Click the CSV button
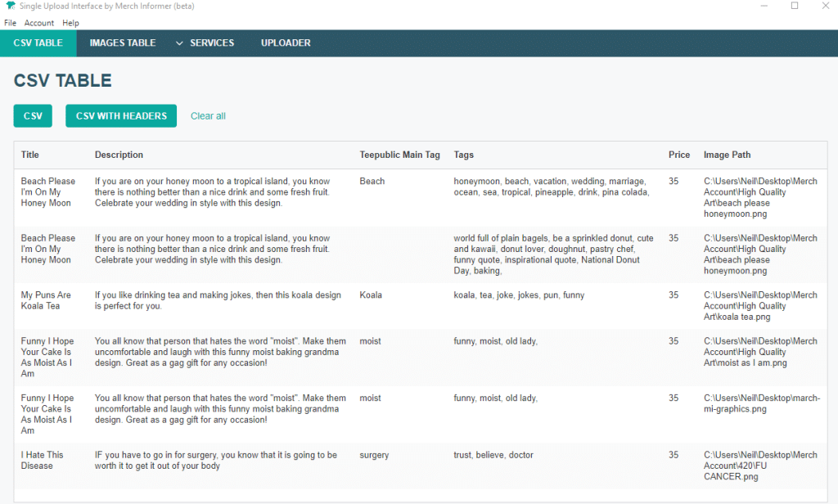Screen dimensions: 838x504 coord(33,116)
